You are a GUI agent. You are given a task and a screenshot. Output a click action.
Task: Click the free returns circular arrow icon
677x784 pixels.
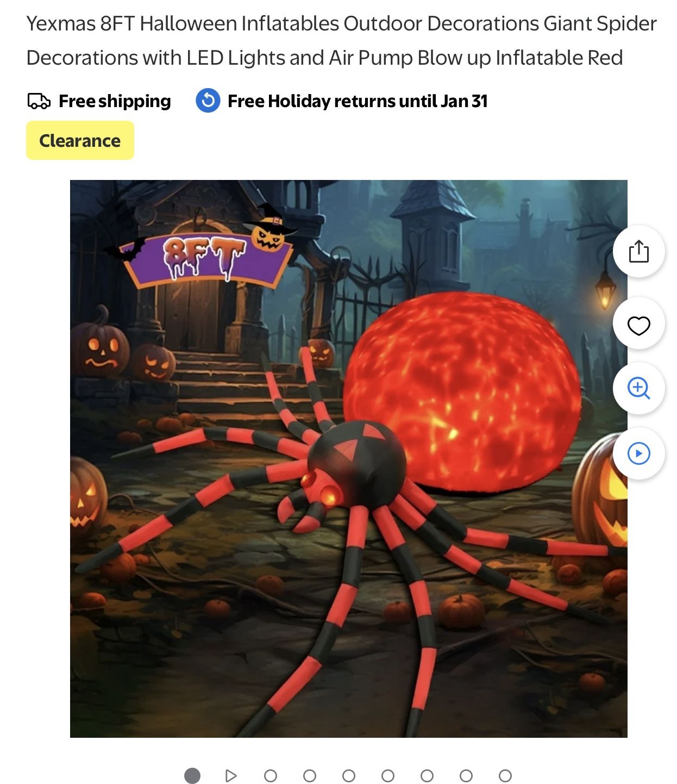[208, 101]
